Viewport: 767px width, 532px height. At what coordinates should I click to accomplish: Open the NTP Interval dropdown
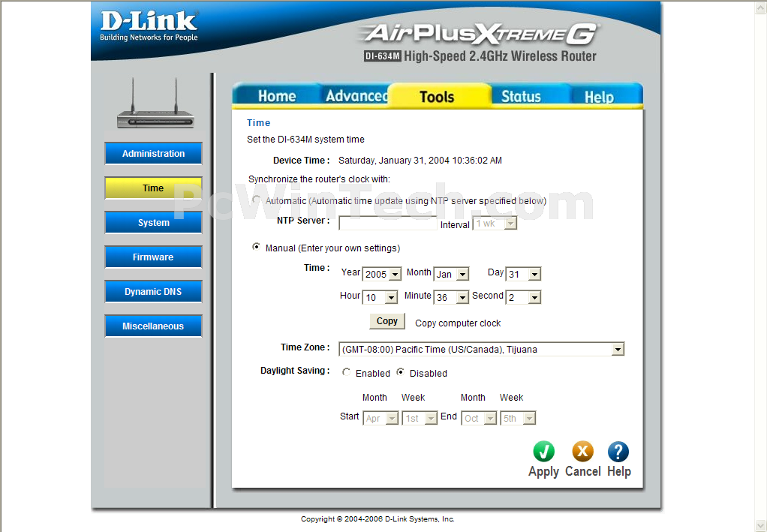tap(495, 224)
